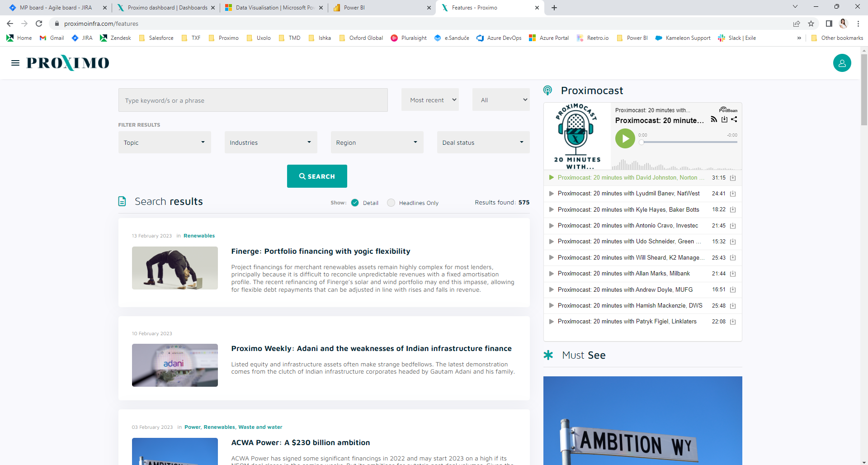This screenshot has height=465, width=868.
Task: Open the Finerge yoga thumbnail image
Action: click(x=175, y=268)
